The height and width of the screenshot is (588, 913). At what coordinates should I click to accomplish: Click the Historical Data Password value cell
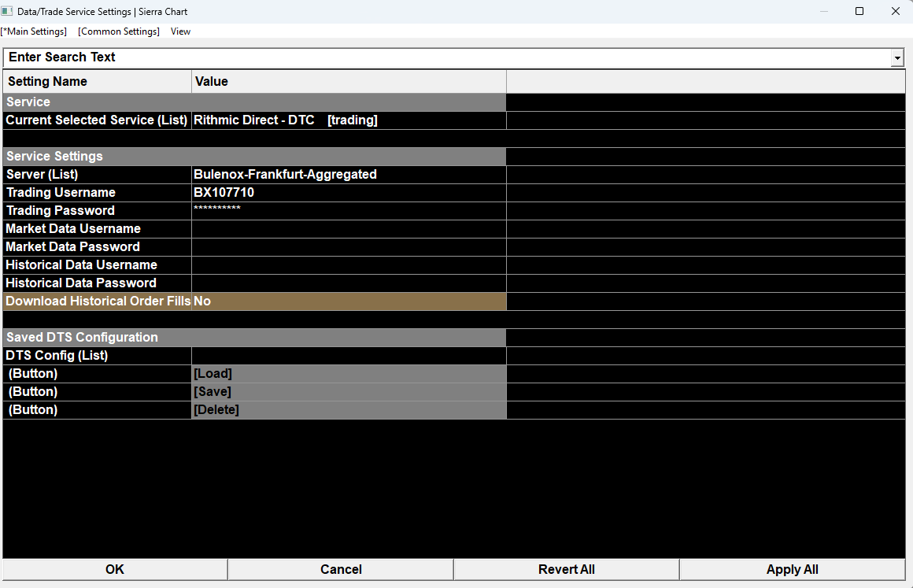(349, 283)
